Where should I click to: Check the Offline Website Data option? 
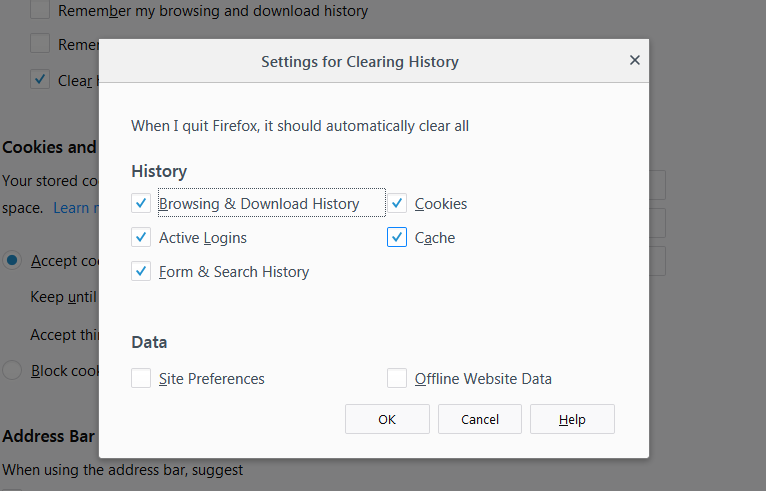coord(397,378)
